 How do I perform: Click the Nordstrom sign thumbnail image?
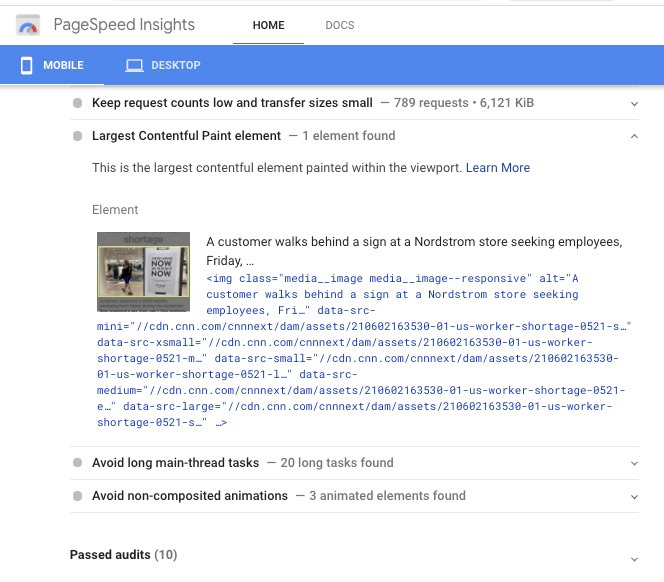coord(143,271)
